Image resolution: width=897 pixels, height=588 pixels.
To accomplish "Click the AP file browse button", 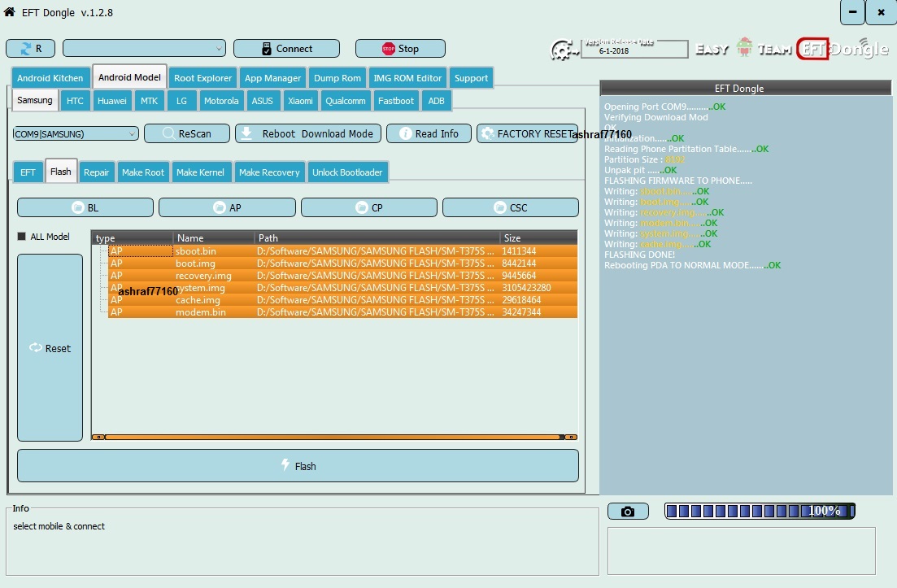I will pyautogui.click(x=227, y=207).
